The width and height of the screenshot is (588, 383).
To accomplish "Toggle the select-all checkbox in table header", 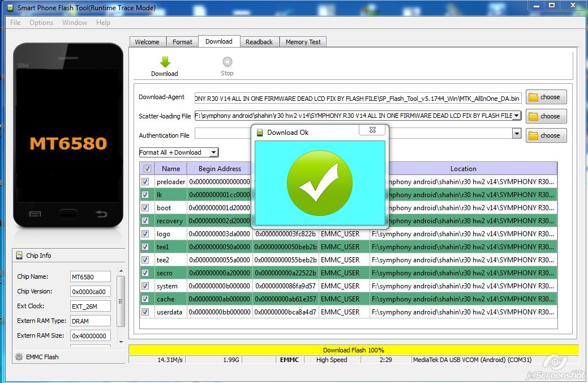I will [147, 169].
